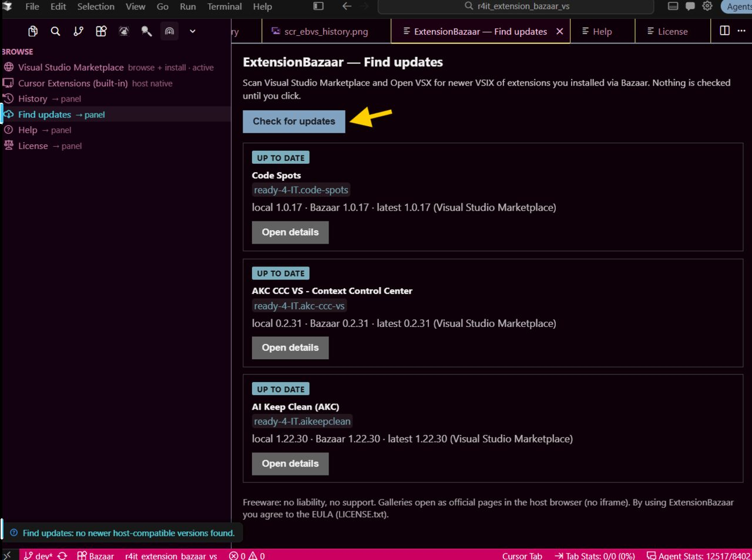Open the errors and warnings count in status bar
The image size is (752, 560).
247,556
